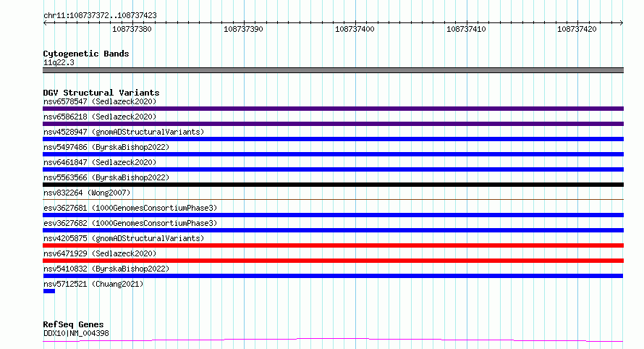Select nsv6461847 (Sedlazeck2020) label
Screen dimensions: 644x349
pos(100,162)
